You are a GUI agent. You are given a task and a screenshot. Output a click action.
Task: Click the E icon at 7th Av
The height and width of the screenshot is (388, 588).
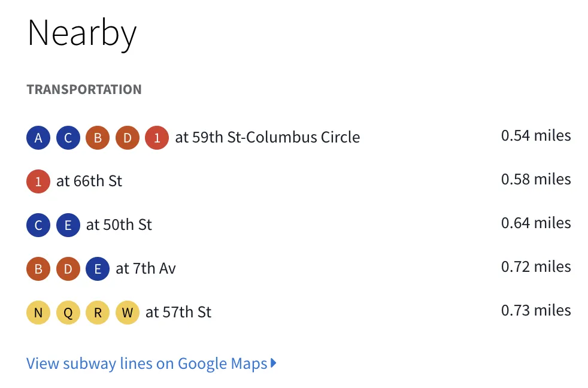pos(98,269)
